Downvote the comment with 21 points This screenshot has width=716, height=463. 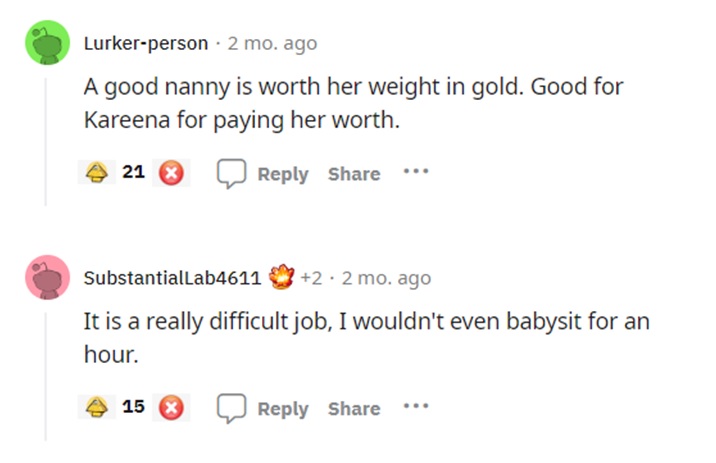click(172, 173)
